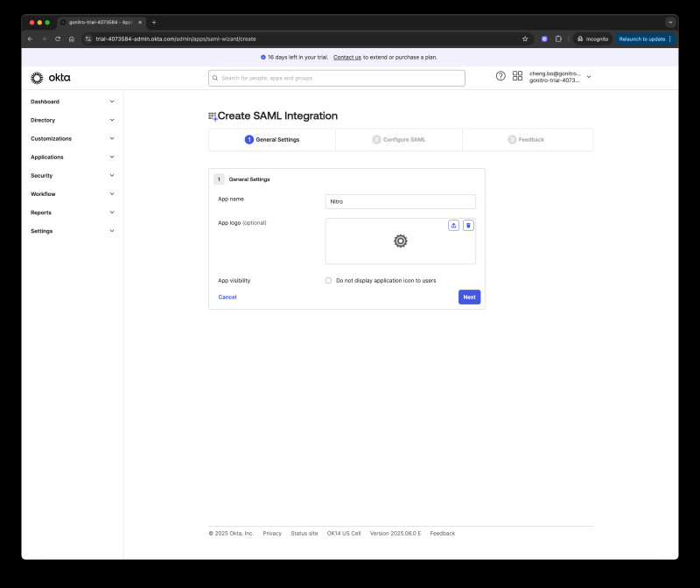
Task: Click the browser back arrow
Action: [30, 38]
